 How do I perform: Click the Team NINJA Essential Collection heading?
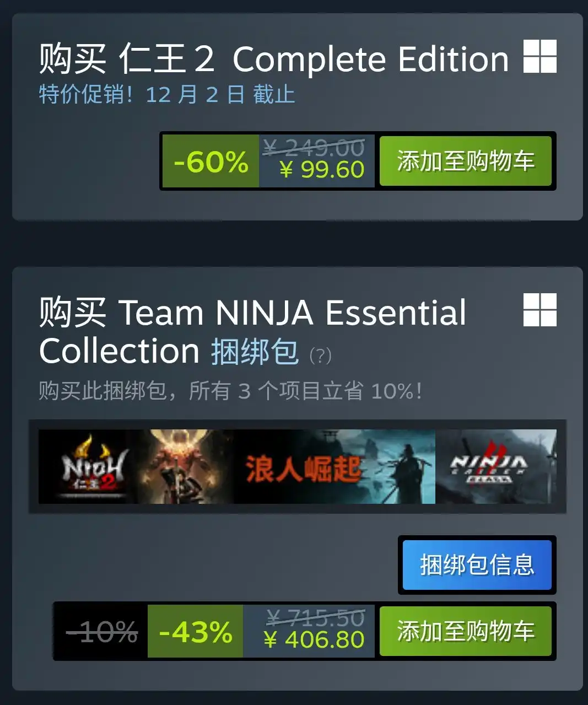252,331
